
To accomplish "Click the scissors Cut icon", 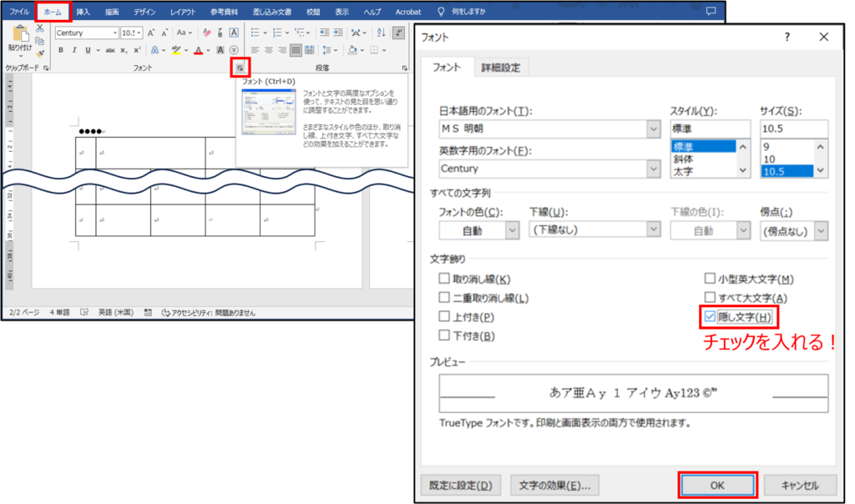I will coord(39,29).
